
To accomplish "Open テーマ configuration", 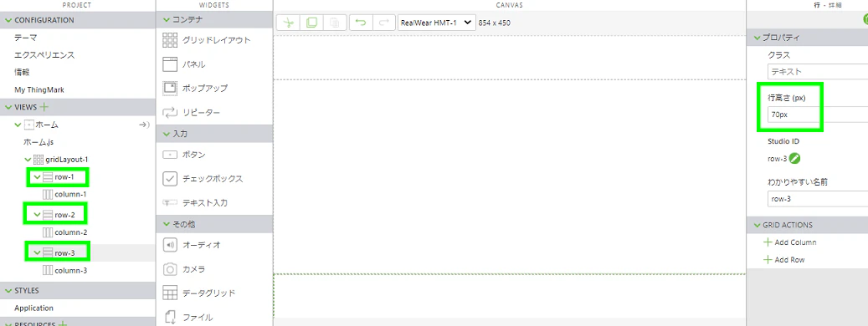I will [25, 38].
